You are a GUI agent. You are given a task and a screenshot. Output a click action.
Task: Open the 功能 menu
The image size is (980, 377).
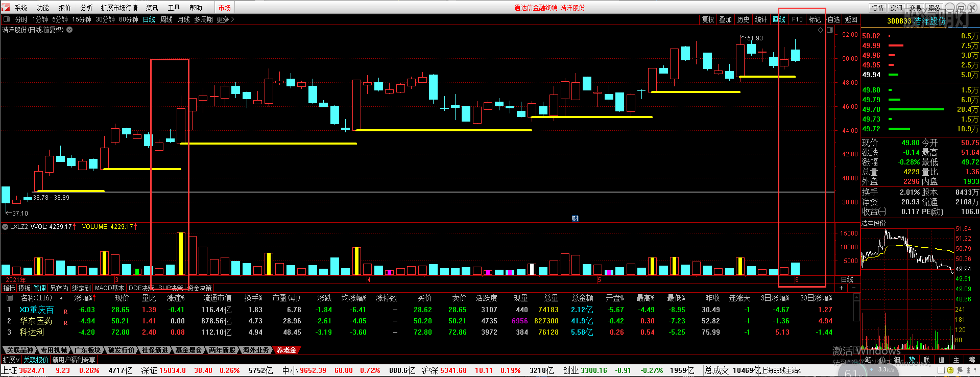tap(43, 8)
